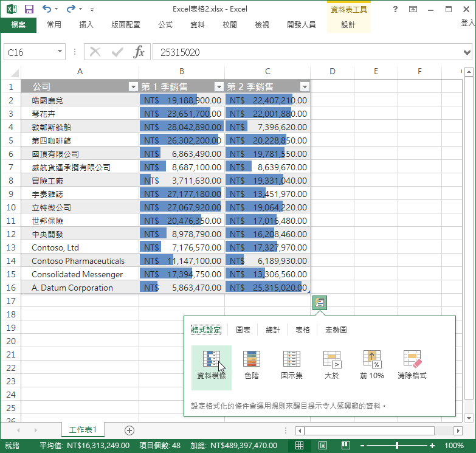Click the Select All corner triangle

[14, 72]
